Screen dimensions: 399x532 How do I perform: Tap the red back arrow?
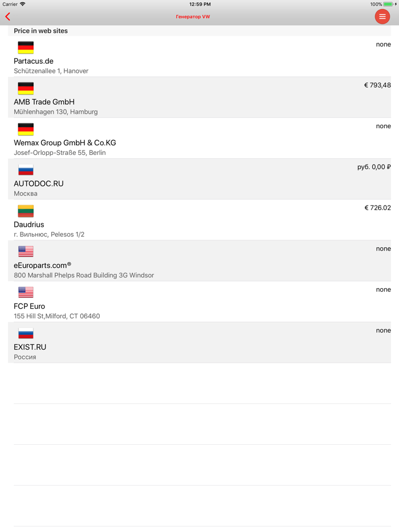pyautogui.click(x=7, y=17)
